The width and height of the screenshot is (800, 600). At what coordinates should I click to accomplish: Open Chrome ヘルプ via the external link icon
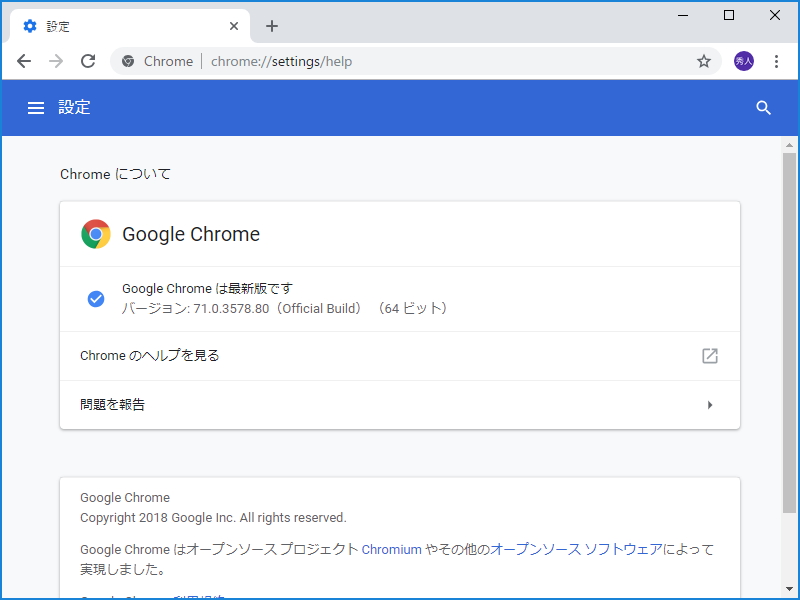point(710,355)
